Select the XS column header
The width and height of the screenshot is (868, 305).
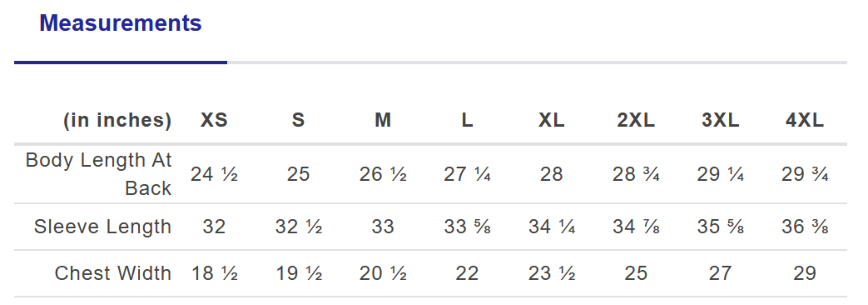[214, 120]
